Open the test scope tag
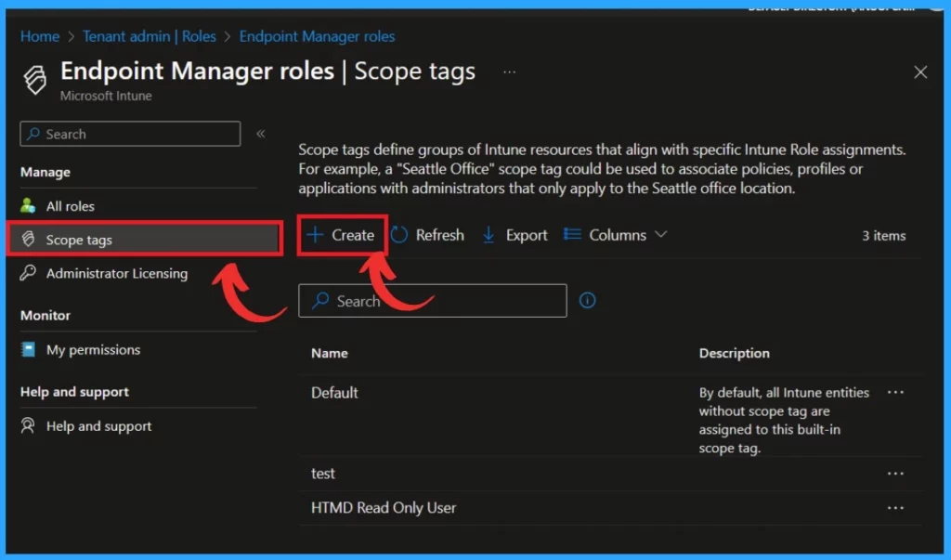951x560 pixels. click(322, 474)
